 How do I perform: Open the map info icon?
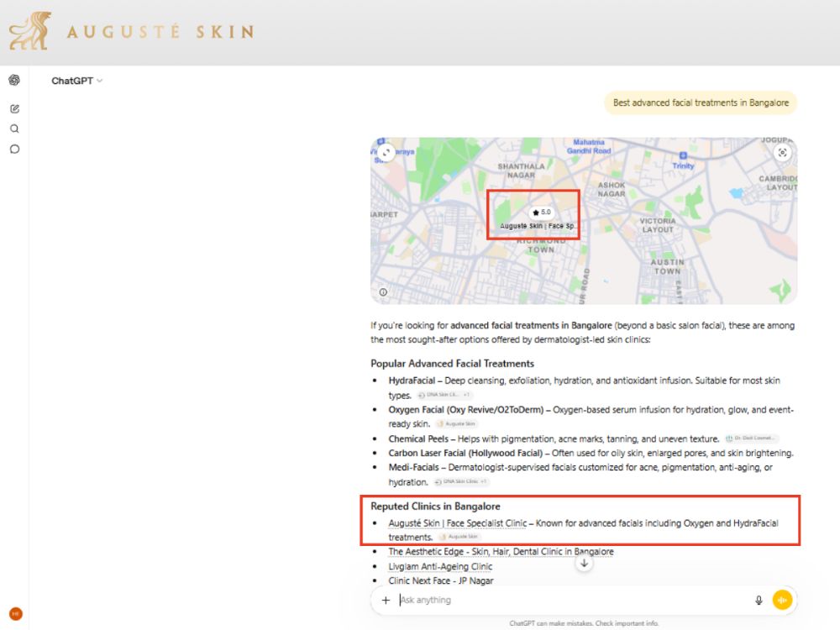[383, 292]
